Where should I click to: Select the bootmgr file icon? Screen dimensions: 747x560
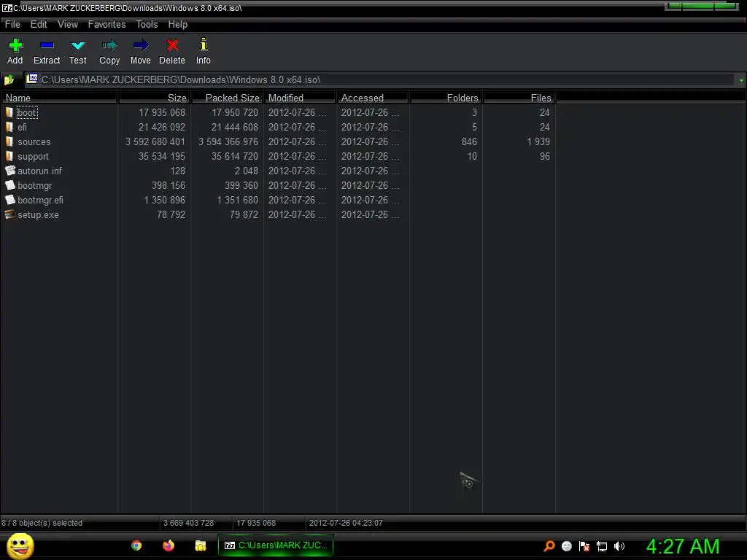(x=10, y=185)
